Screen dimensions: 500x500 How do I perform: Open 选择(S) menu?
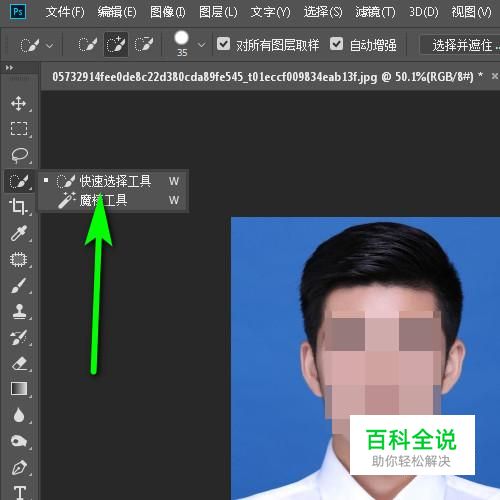(323, 12)
